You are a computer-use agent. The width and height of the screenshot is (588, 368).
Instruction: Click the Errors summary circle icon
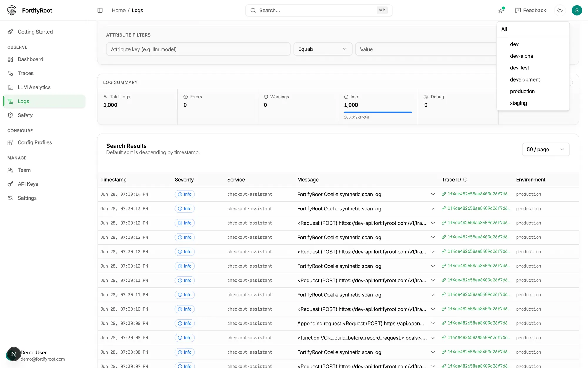[186, 97]
